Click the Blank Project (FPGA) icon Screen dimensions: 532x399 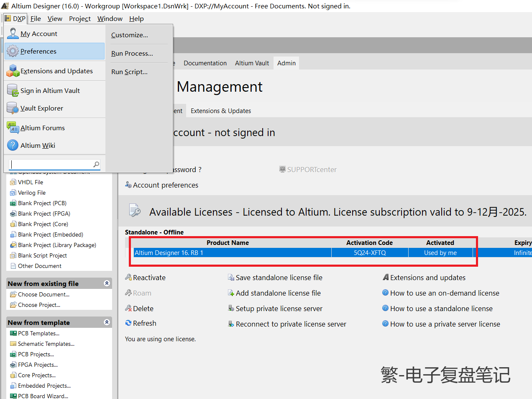coord(13,214)
